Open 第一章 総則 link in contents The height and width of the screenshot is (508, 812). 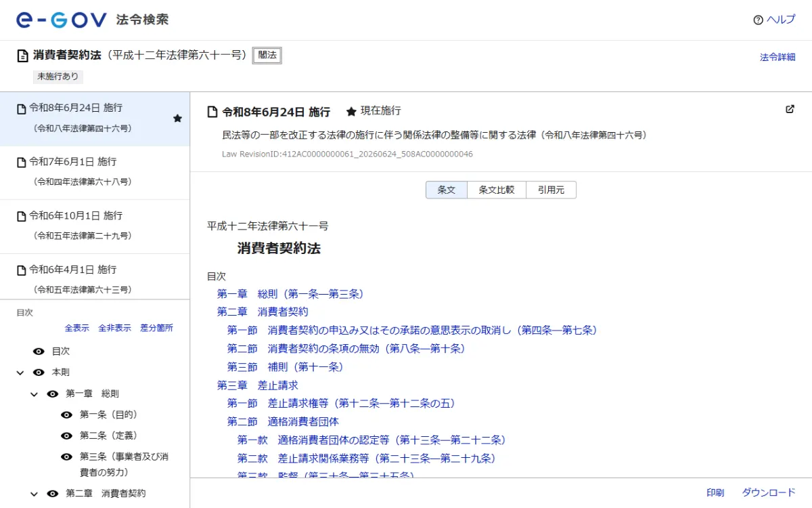pos(290,294)
